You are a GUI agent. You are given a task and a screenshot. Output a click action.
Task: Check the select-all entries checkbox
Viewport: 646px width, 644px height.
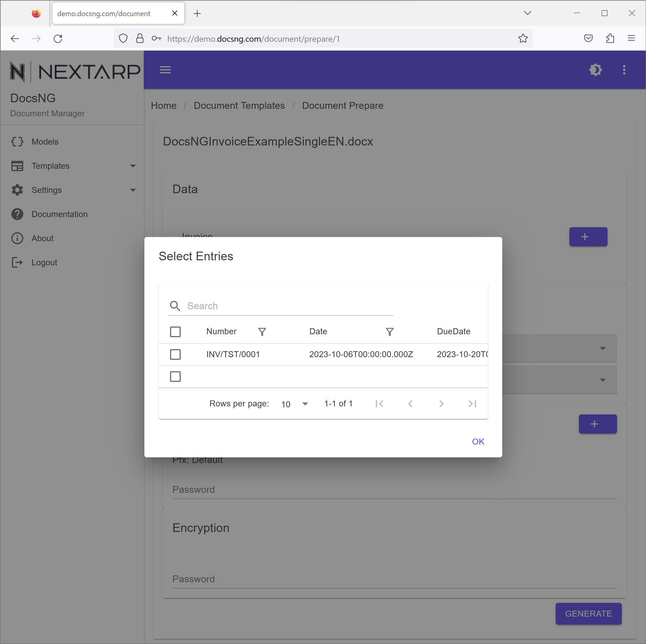(175, 332)
